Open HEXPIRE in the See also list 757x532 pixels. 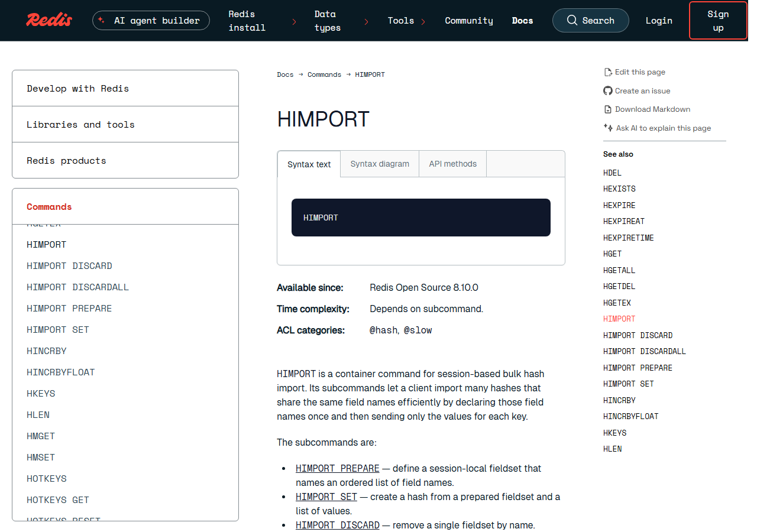point(619,205)
